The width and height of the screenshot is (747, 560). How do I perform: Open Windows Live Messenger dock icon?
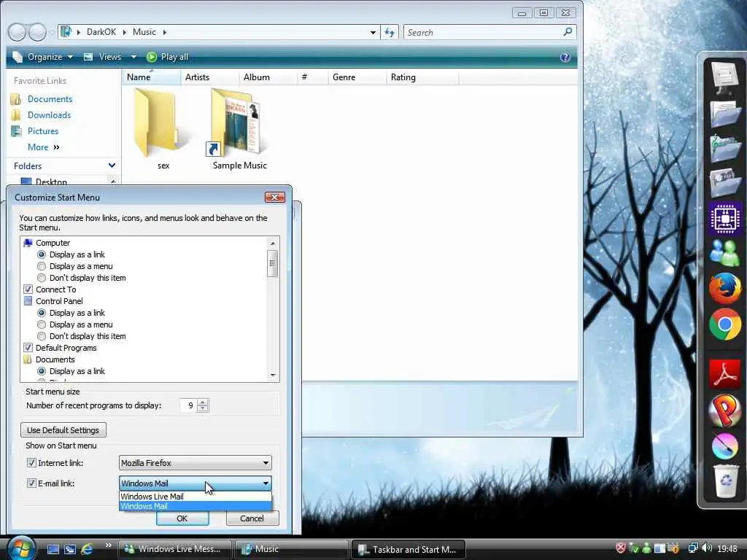(x=724, y=252)
